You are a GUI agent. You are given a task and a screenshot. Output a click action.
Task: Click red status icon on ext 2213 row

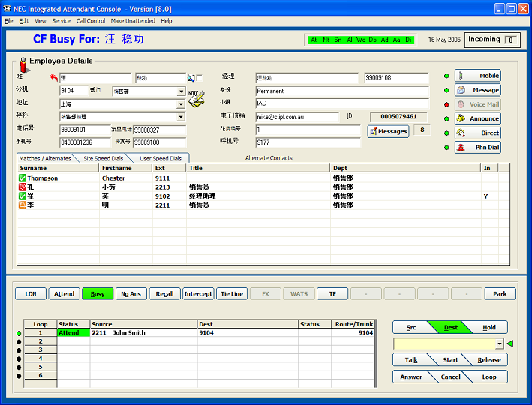point(23,187)
